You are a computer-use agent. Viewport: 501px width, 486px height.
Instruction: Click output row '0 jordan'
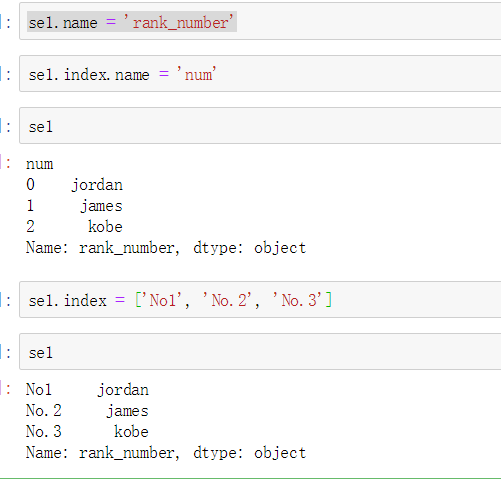[x=74, y=185]
